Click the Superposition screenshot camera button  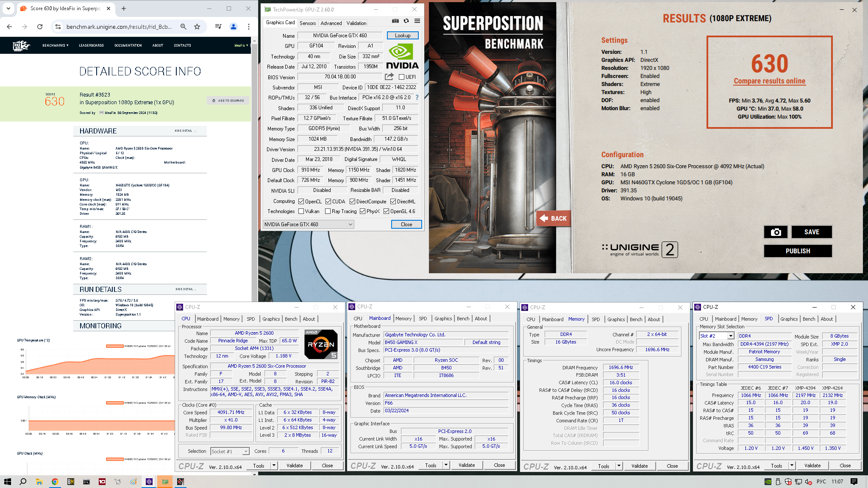(x=776, y=232)
